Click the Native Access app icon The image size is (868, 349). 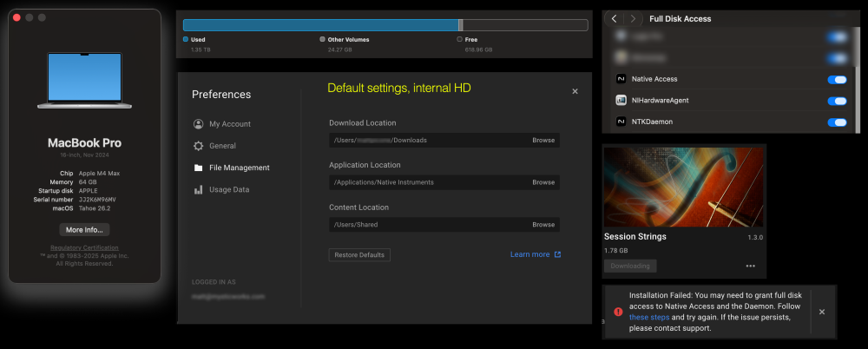pyautogui.click(x=621, y=79)
